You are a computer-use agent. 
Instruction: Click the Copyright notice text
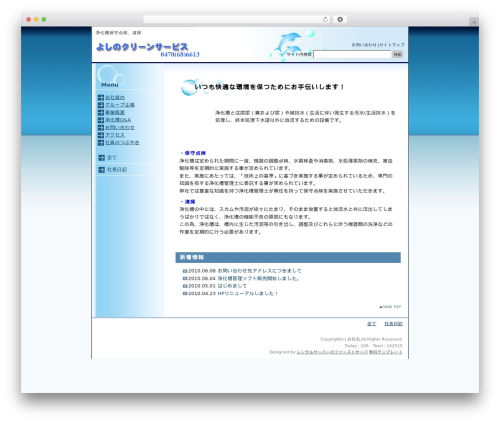point(361,339)
